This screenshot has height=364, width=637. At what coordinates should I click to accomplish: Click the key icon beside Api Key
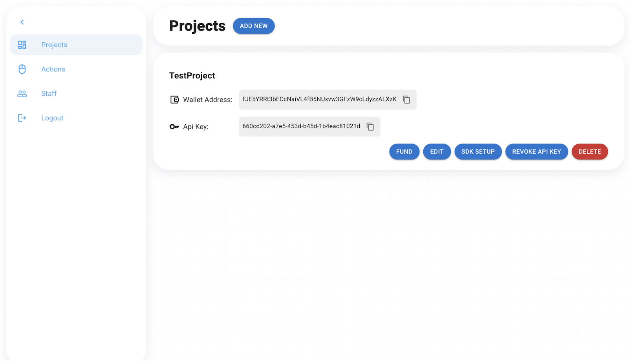pyautogui.click(x=174, y=127)
